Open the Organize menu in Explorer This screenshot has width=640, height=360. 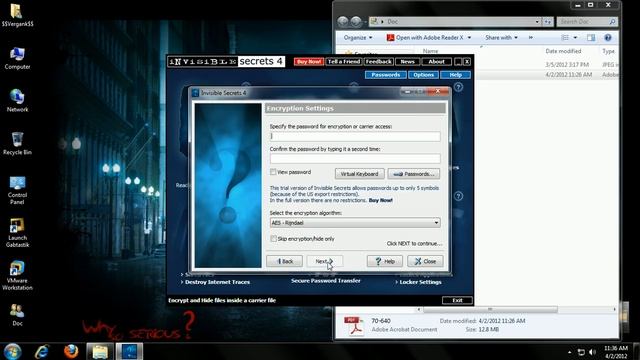click(x=358, y=38)
